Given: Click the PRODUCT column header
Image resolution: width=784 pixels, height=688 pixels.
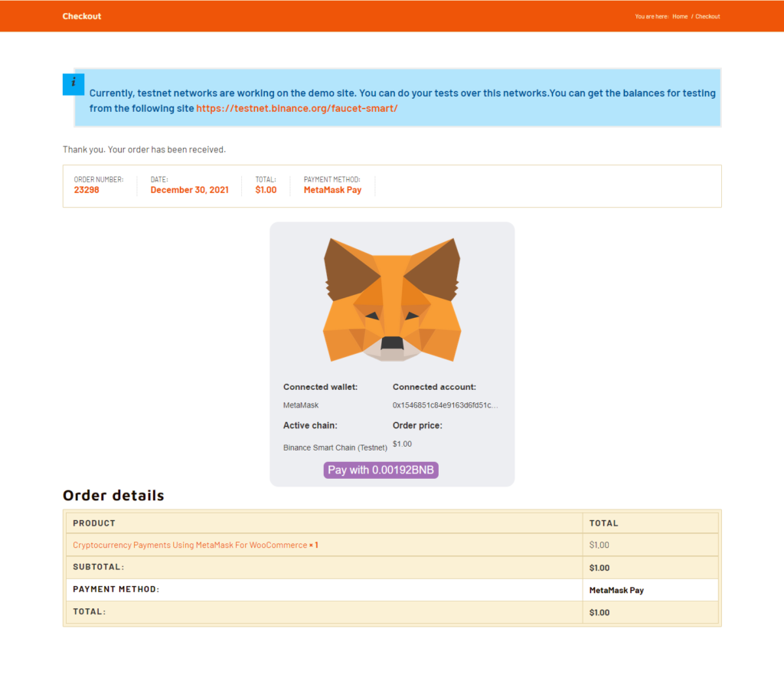Looking at the screenshot, I should 94,523.
